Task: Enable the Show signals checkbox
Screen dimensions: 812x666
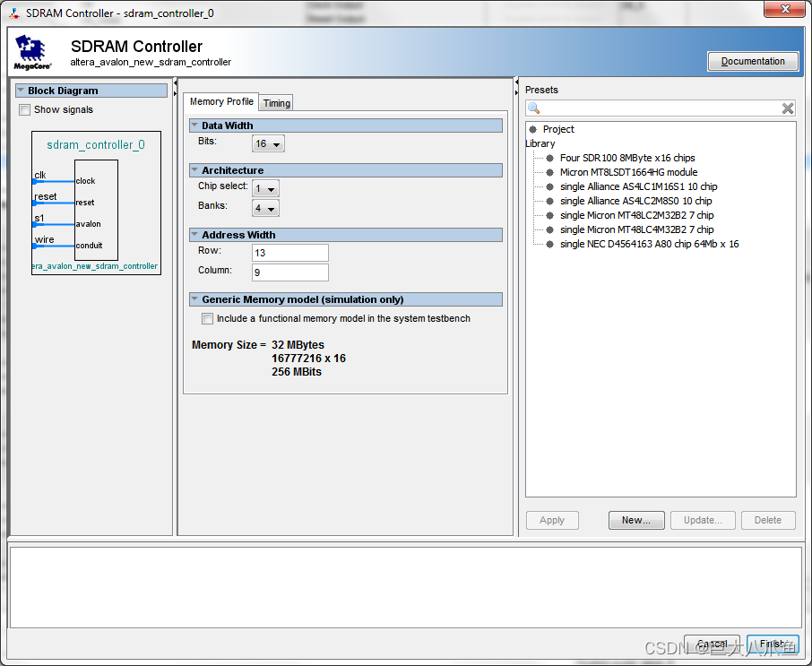Action: (24, 109)
